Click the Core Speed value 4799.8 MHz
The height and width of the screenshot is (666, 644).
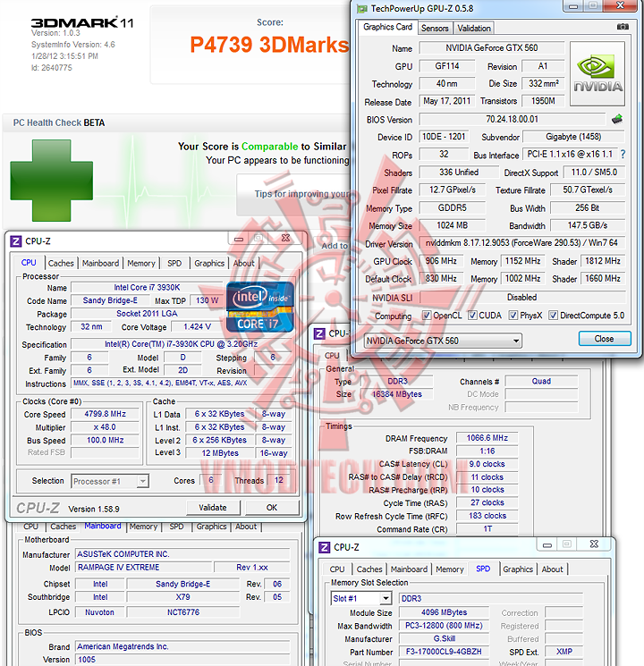click(x=105, y=414)
